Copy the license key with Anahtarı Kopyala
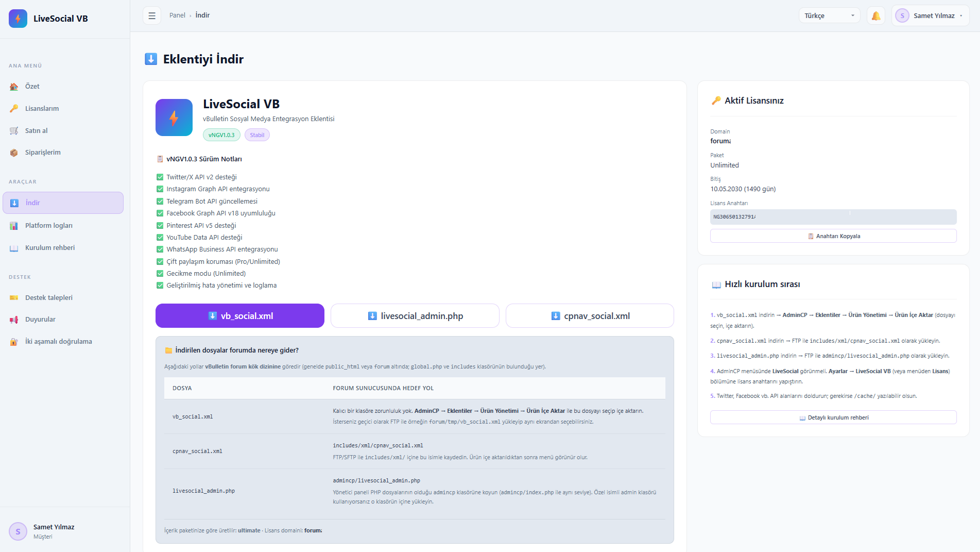 tap(833, 236)
